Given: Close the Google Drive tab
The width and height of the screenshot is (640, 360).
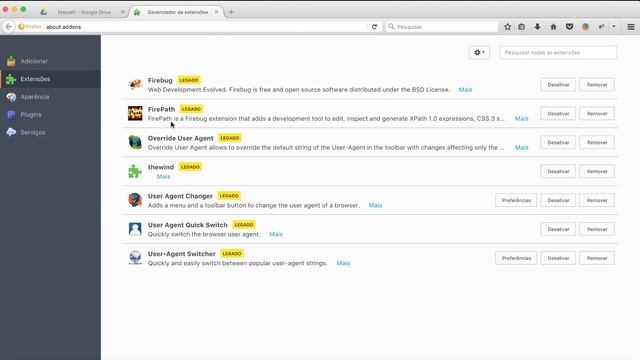Looking at the screenshot, I should [x=122, y=12].
